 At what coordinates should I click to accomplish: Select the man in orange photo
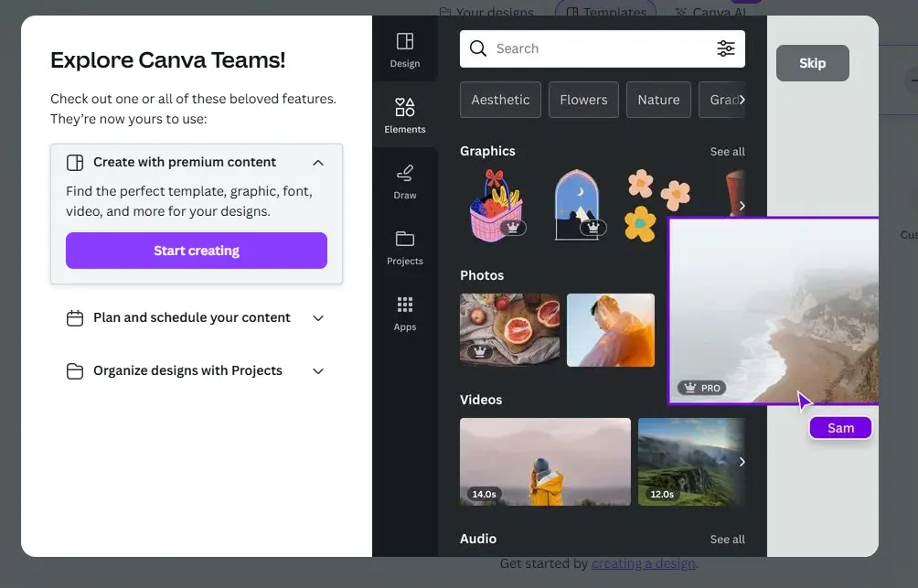point(611,330)
